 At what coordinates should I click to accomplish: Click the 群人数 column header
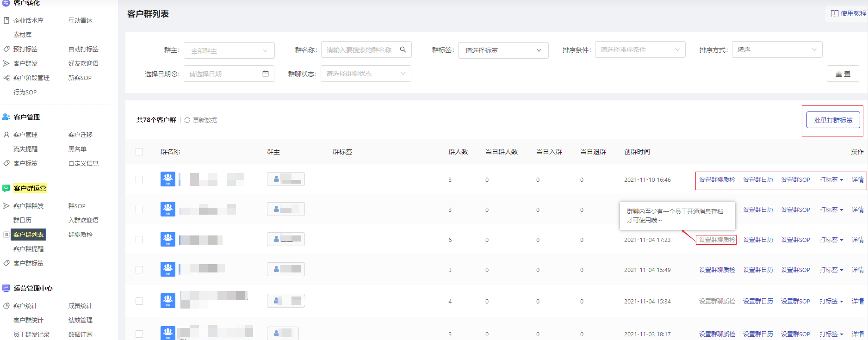458,152
